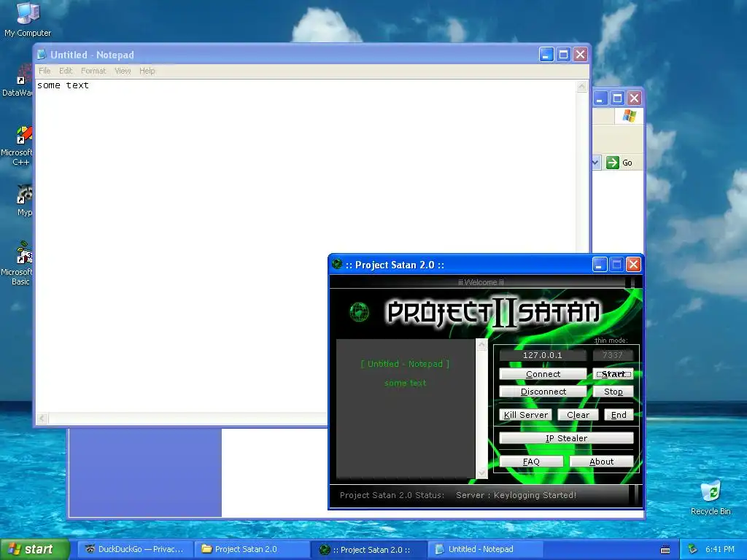Open Notepad Format menu
Screen dimensions: 747x560
93,71
